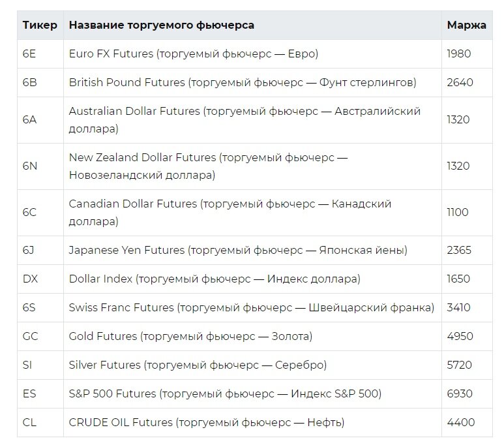Select the 6J ticker cell
Screen dimensions: 504x447
click(28, 250)
